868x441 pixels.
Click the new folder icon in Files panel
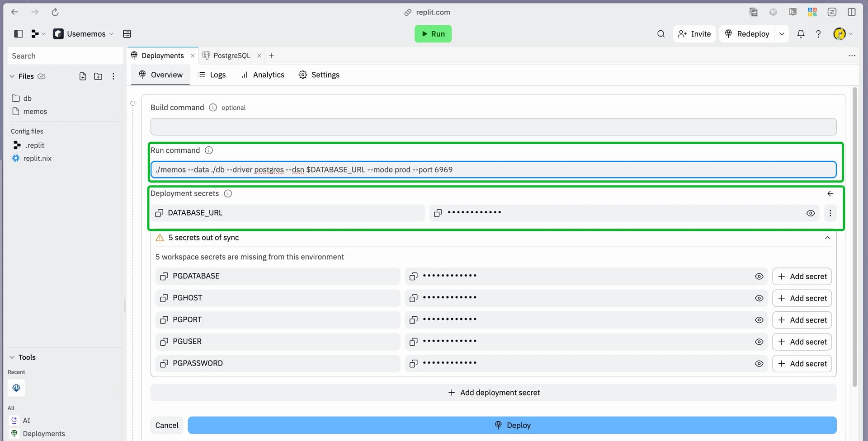point(98,76)
